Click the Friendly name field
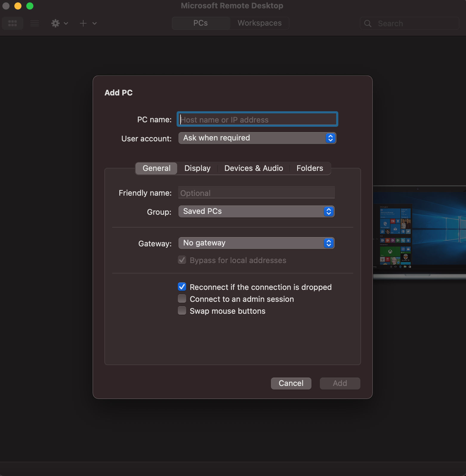The width and height of the screenshot is (466, 476). point(257,193)
